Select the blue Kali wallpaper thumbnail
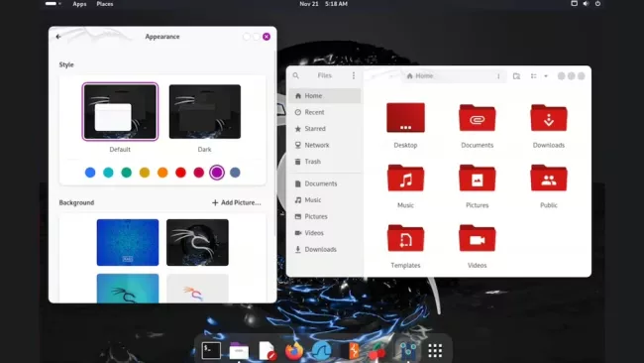644x363 pixels. point(128,243)
